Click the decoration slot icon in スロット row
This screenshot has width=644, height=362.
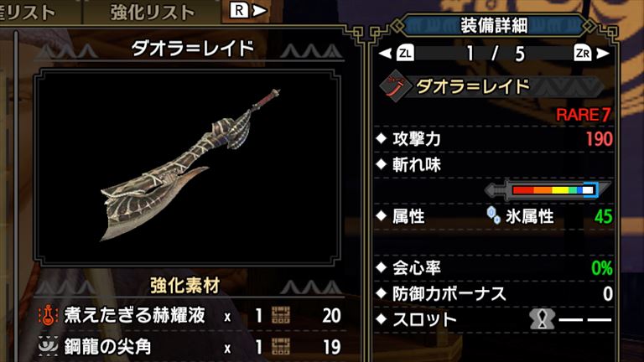[543, 319]
